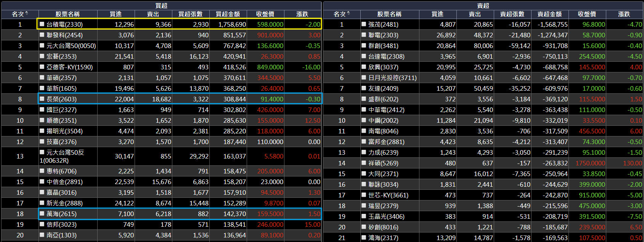The width and height of the screenshot is (644, 242).
Task: Click the 買超張數 column header
Action: pyautogui.click(x=191, y=14)
